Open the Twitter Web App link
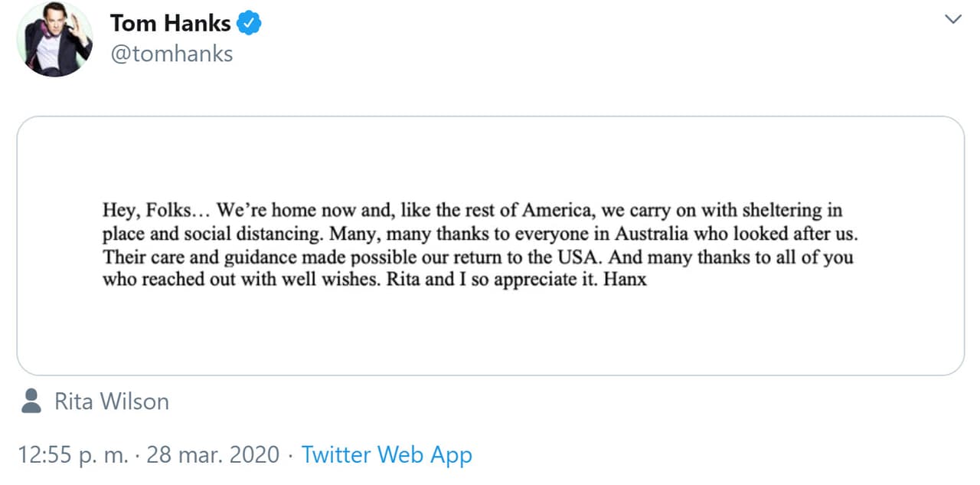 pyautogui.click(x=387, y=454)
